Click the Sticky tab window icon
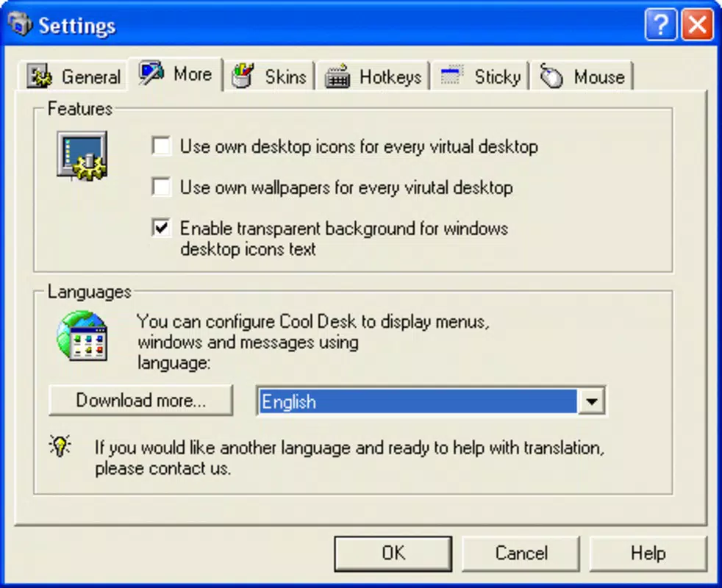This screenshot has width=722, height=588. [x=451, y=75]
